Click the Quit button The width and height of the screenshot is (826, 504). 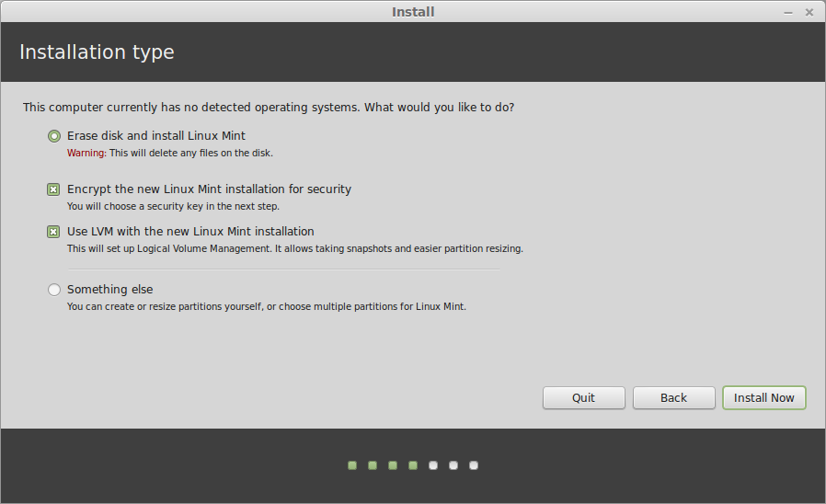point(584,397)
